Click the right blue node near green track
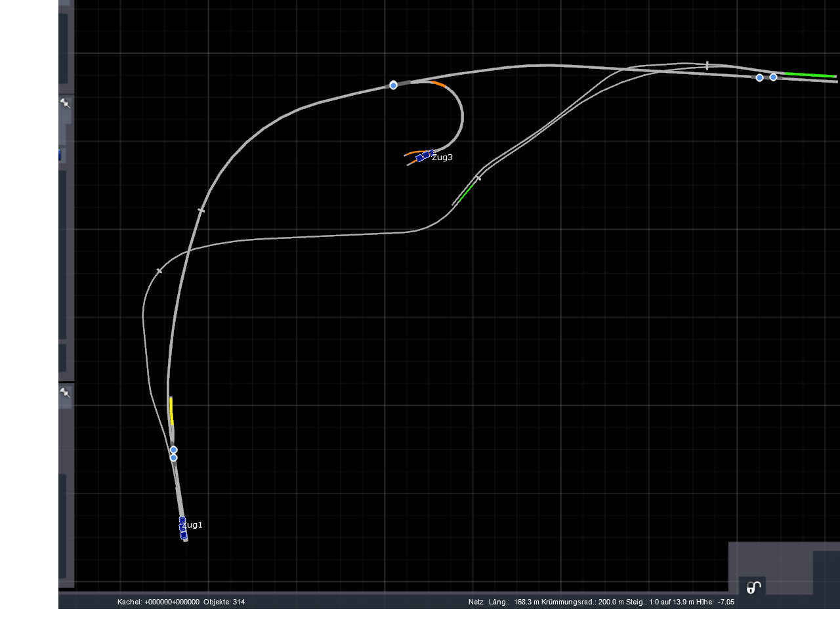This screenshot has height=630, width=840. coord(773,77)
